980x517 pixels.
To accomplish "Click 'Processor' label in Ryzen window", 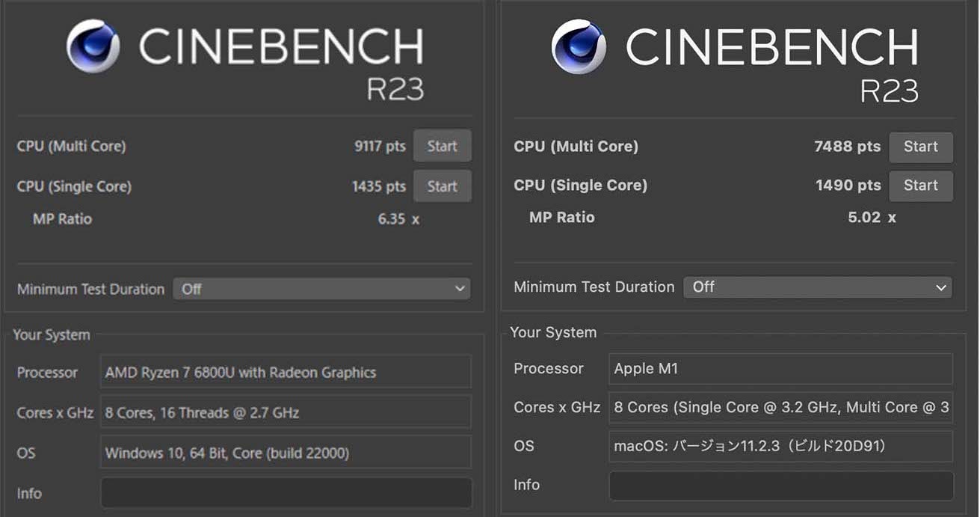I will [47, 372].
